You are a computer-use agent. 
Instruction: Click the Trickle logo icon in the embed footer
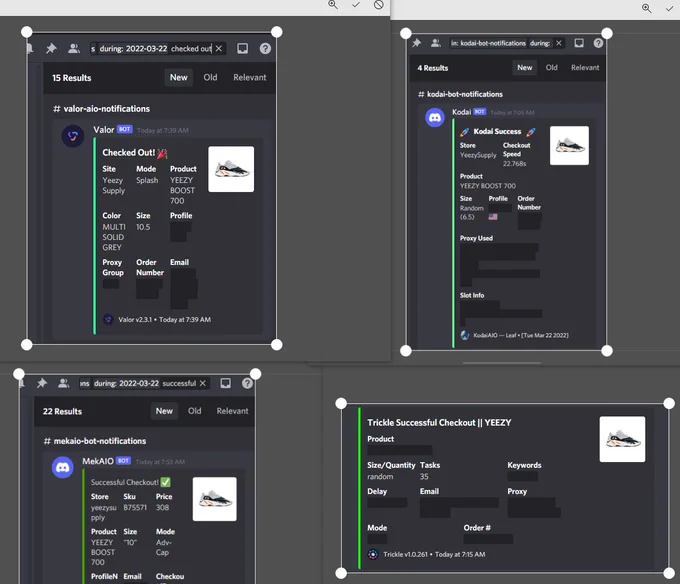coord(373,554)
